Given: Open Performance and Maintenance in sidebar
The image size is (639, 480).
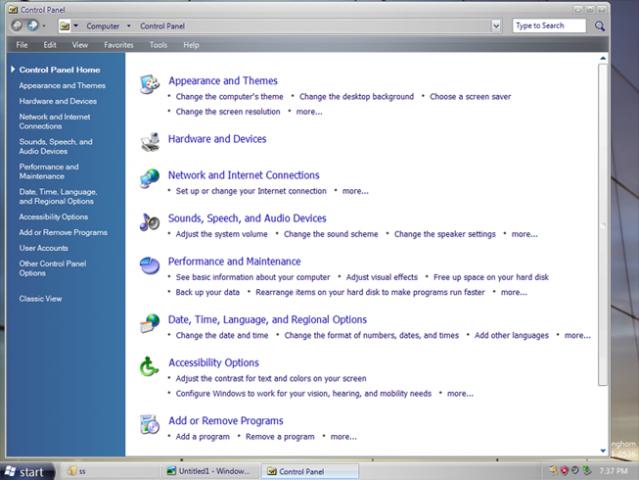Looking at the screenshot, I should pyautogui.click(x=49, y=171).
